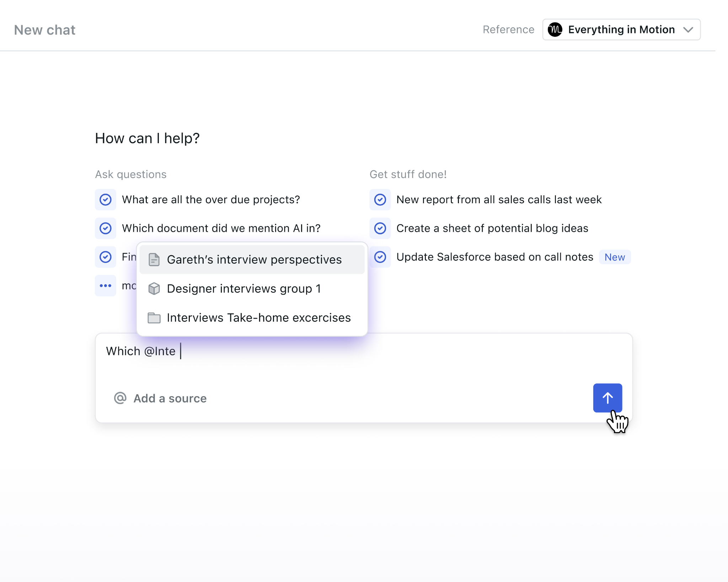The image size is (728, 582).
Task: Click check icon beside New report from sales calls
Action: [380, 200]
